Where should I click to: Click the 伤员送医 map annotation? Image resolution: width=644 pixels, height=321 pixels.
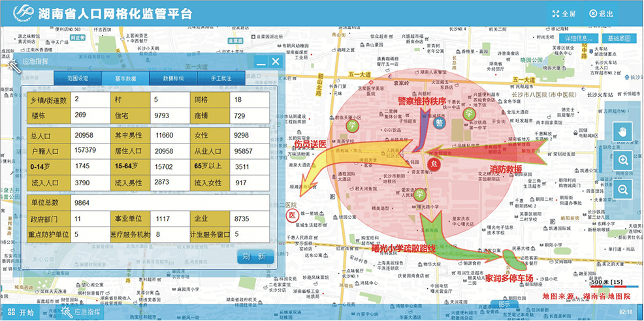[x=310, y=144]
